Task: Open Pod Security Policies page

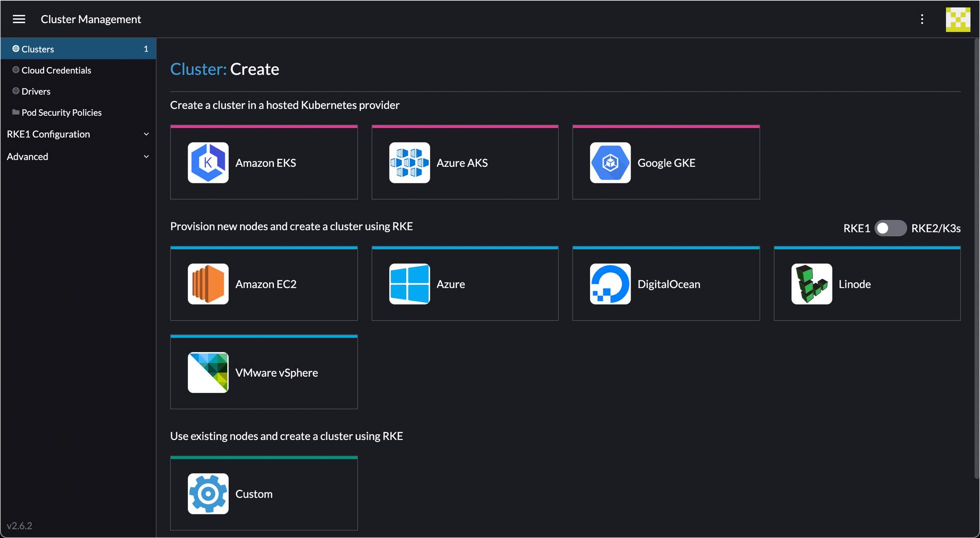Action: [x=61, y=112]
